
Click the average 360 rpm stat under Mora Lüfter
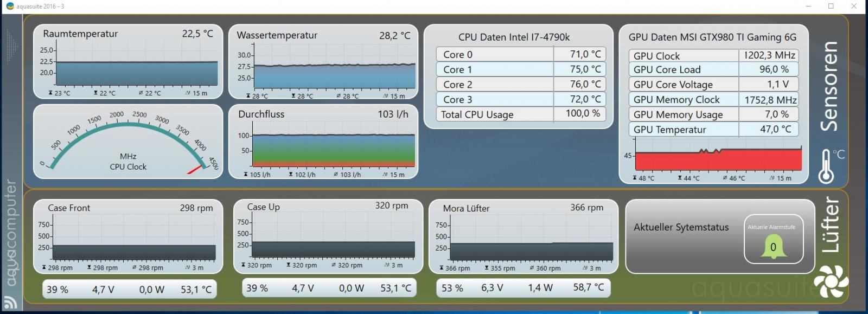[x=545, y=268]
